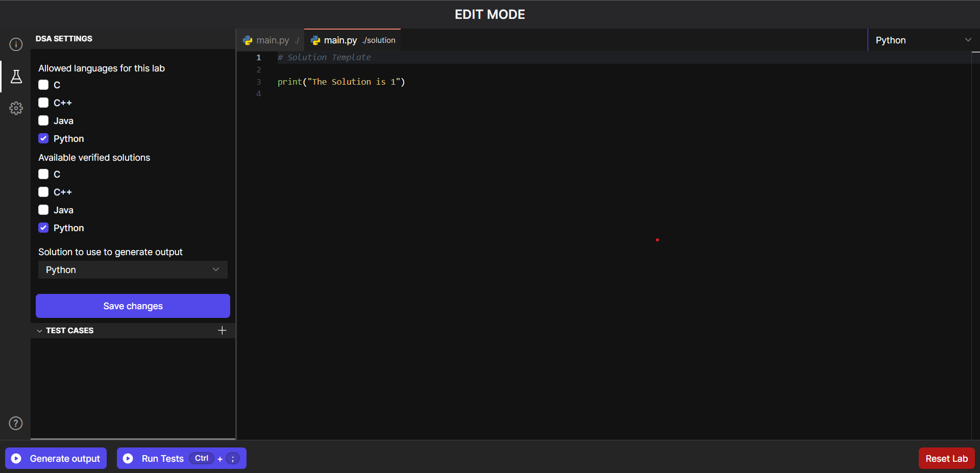The image size is (980, 473).
Task: Select the lab flask icon in sidebar
Action: tap(16, 77)
